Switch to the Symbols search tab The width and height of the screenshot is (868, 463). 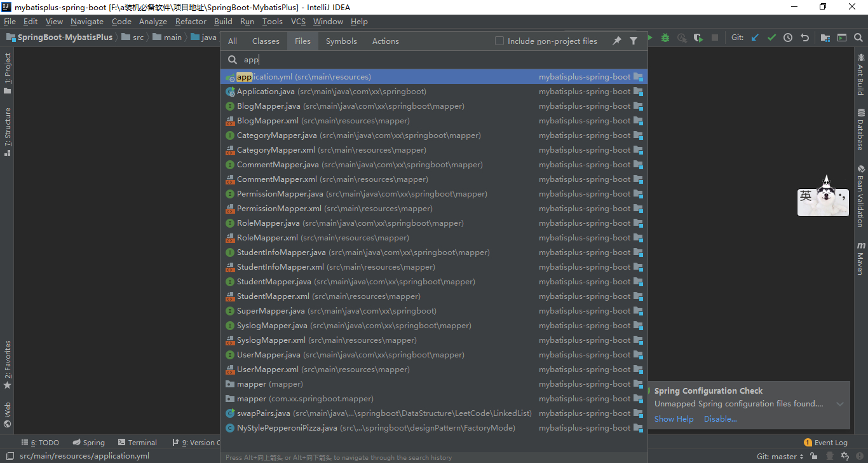coord(341,41)
